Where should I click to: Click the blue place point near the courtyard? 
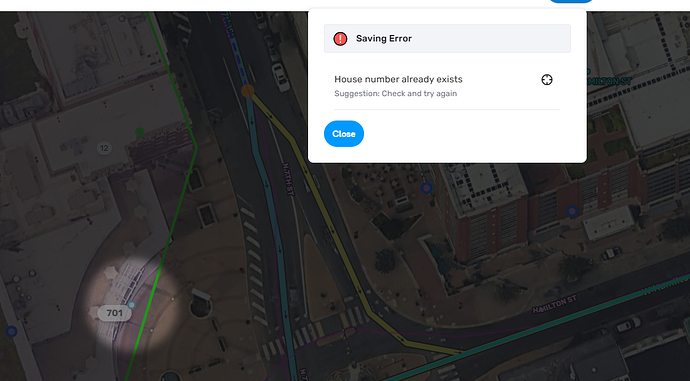(426, 188)
